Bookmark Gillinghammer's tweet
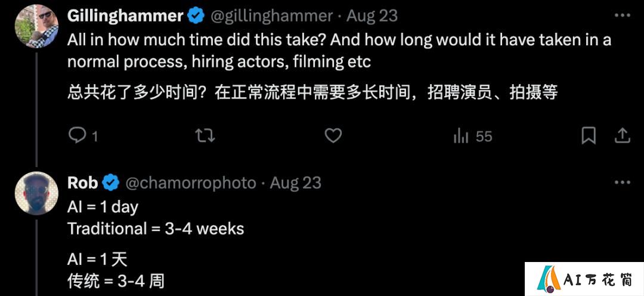644x296 pixels. (589, 135)
